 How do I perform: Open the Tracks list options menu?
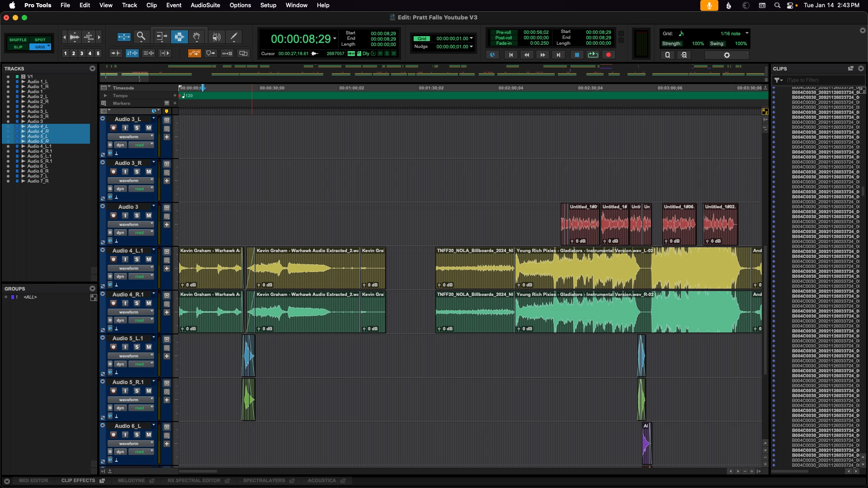point(92,69)
